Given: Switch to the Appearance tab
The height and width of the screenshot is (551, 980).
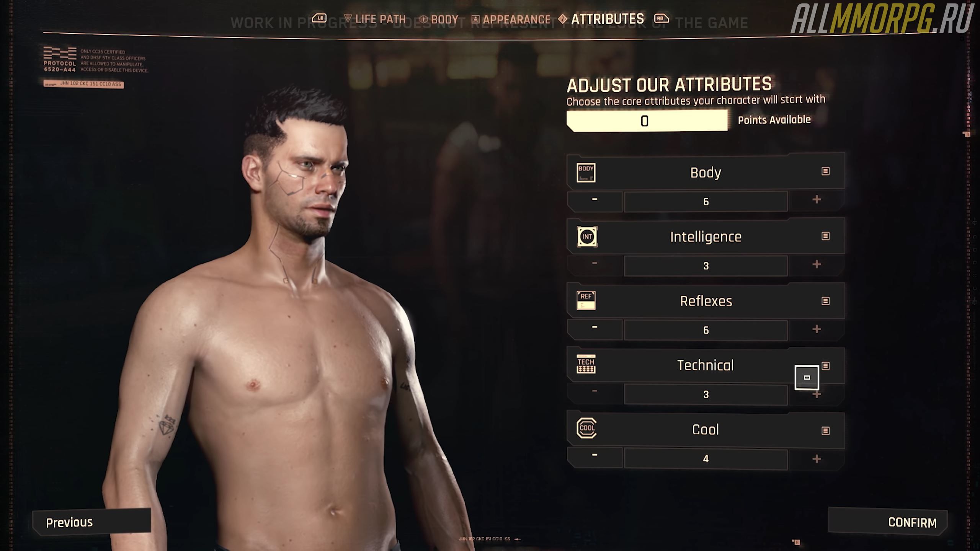Looking at the screenshot, I should (511, 19).
